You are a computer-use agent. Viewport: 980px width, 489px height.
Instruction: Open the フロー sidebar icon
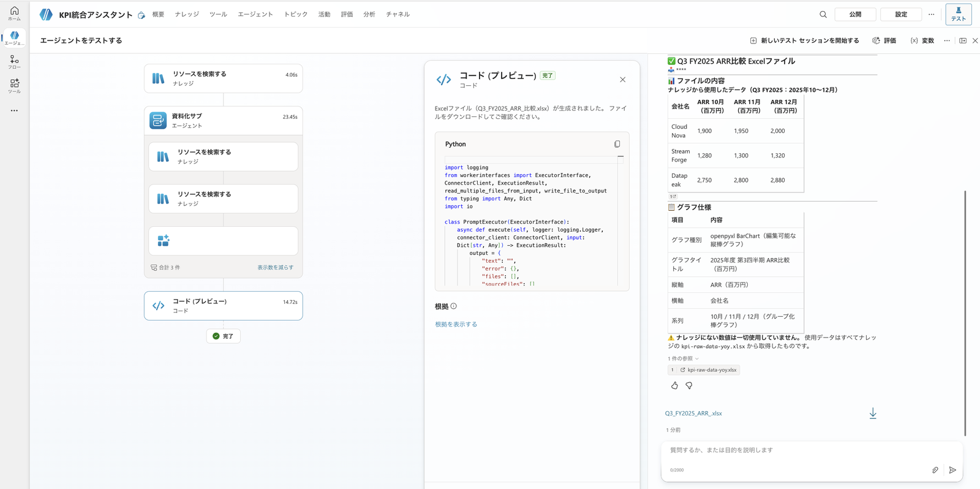14,62
